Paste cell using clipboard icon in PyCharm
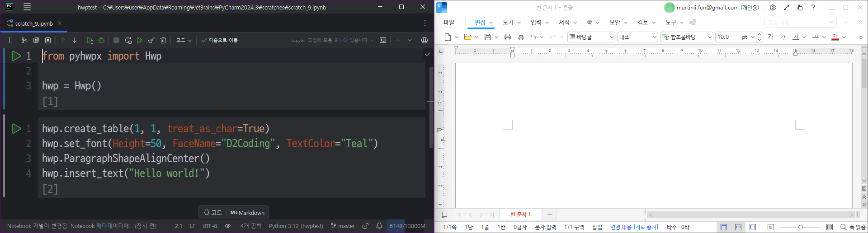 48,40
